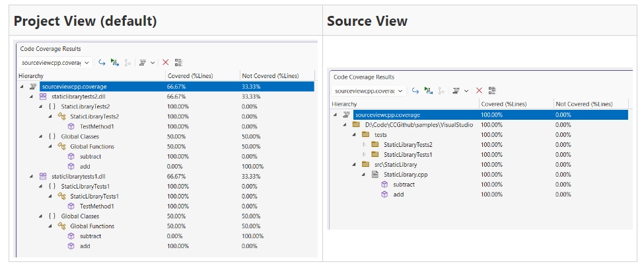Screen dimensions: 644x266
Task: Click the tests folder icon in Source View
Action: [365, 134]
